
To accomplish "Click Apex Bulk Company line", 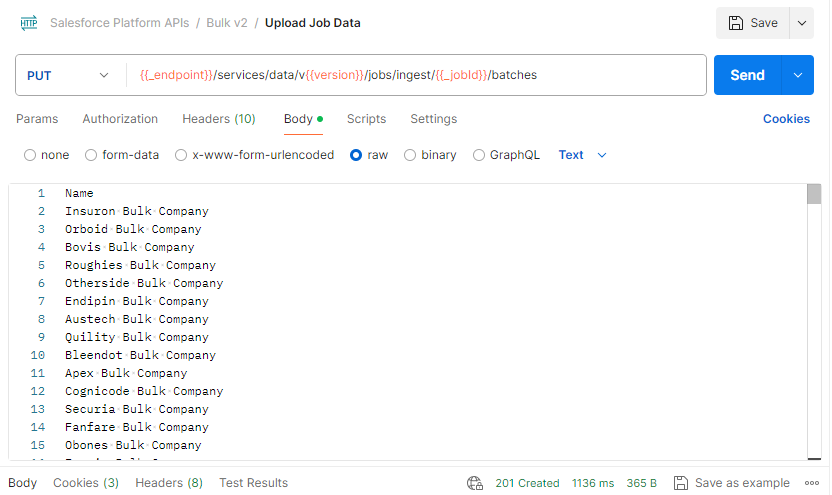I will (126, 374).
